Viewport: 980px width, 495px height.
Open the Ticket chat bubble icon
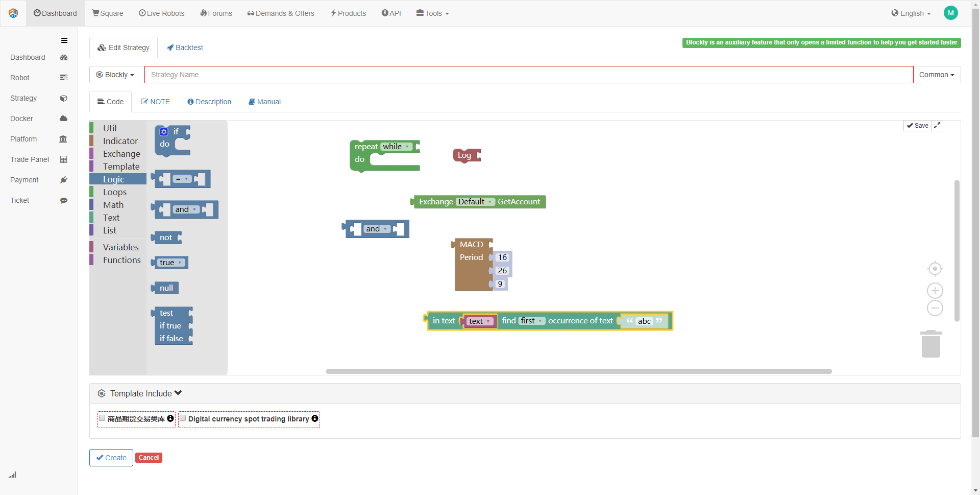[64, 200]
